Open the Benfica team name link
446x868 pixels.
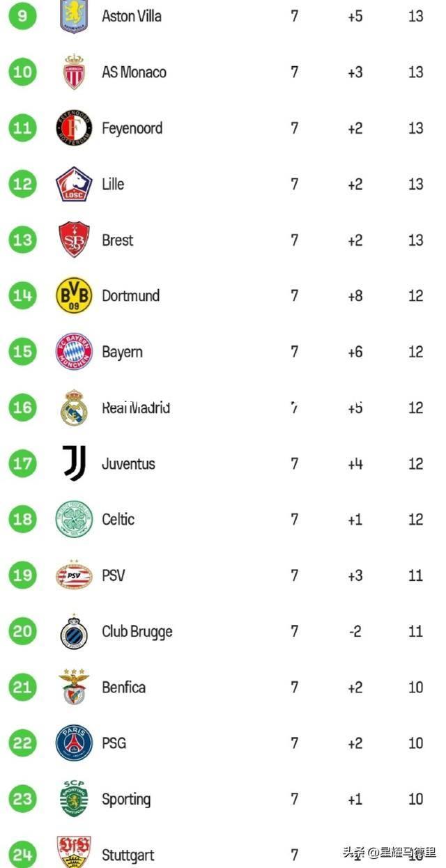coord(123,688)
